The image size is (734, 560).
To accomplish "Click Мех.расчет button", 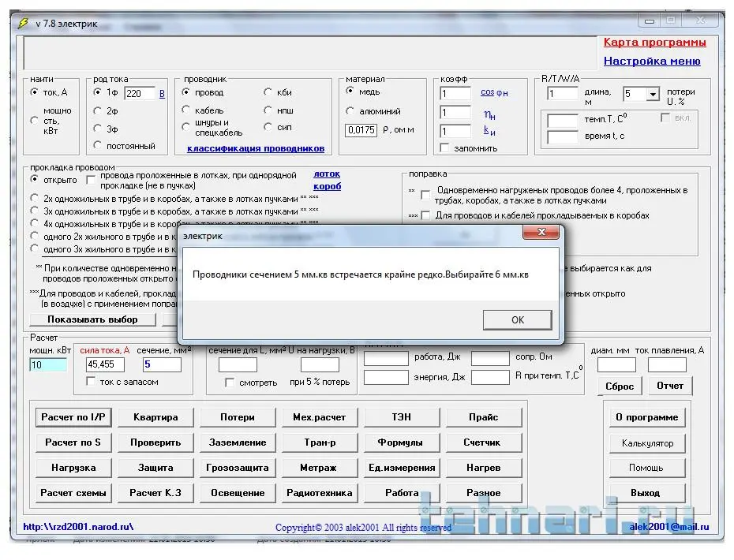I will [x=320, y=417].
